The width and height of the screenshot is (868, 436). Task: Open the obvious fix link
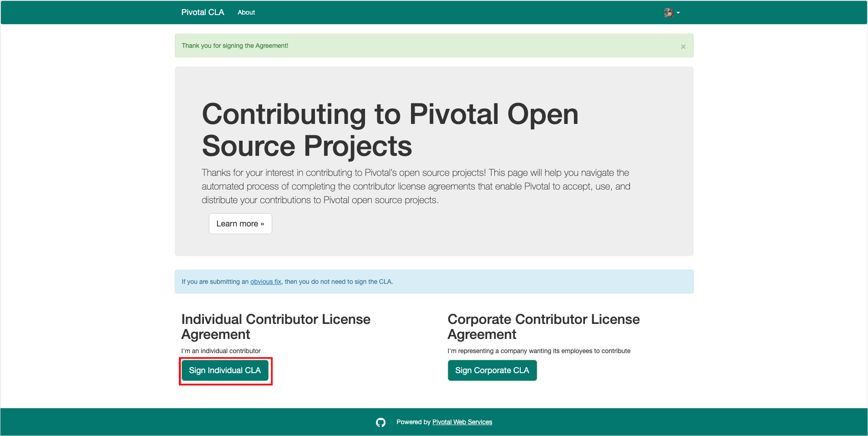tap(266, 282)
